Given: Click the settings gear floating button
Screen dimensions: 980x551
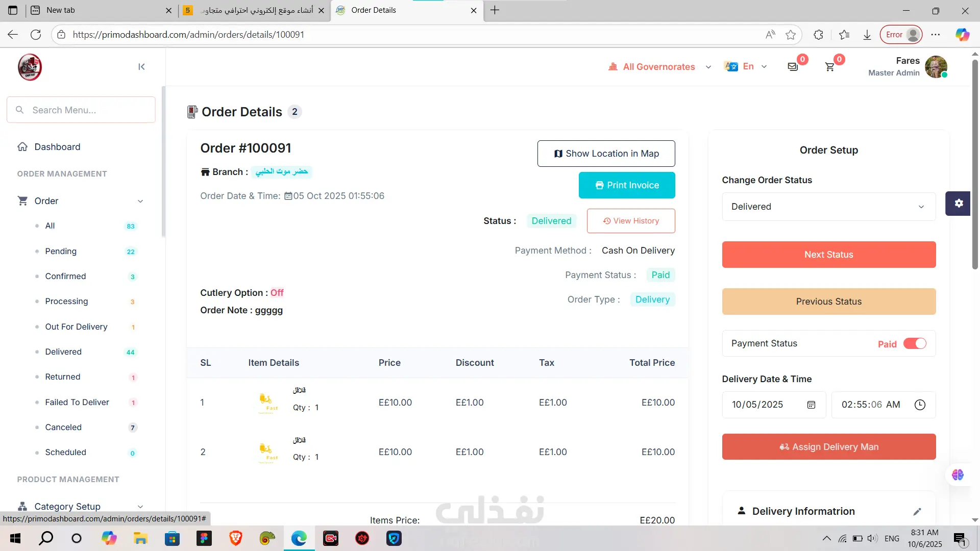Looking at the screenshot, I should [958, 203].
